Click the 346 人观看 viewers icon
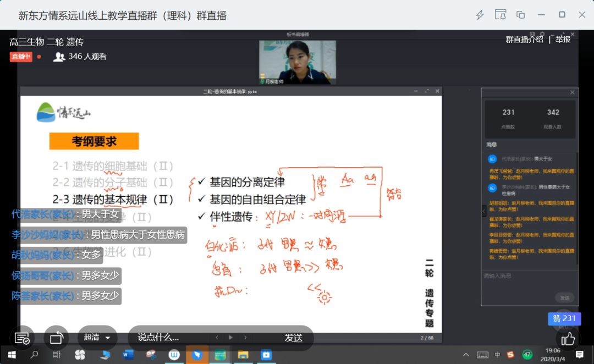Screen dimensions: 594x364 pyautogui.click(x=59, y=57)
